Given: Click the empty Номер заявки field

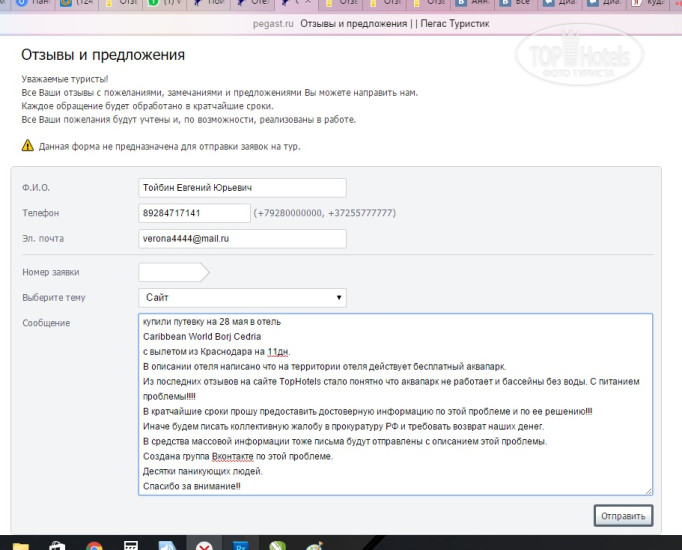Looking at the screenshot, I should tap(172, 271).
